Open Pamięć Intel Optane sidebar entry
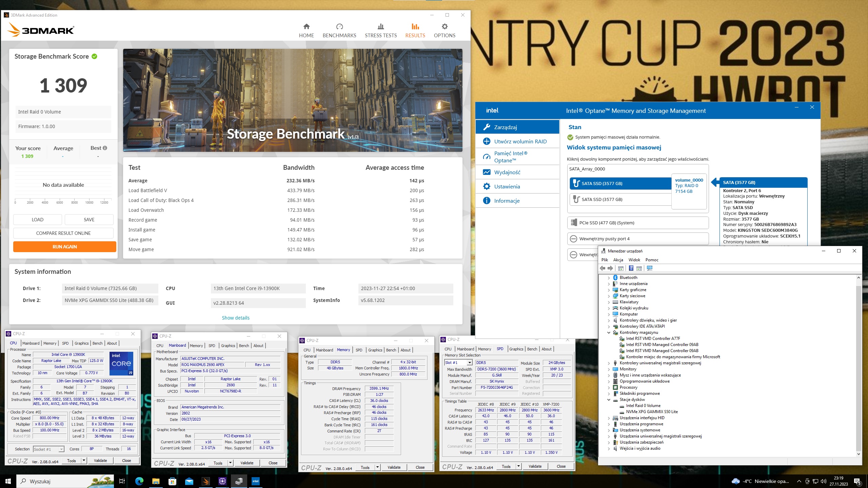This screenshot has height=488, width=868. pyautogui.click(x=517, y=157)
